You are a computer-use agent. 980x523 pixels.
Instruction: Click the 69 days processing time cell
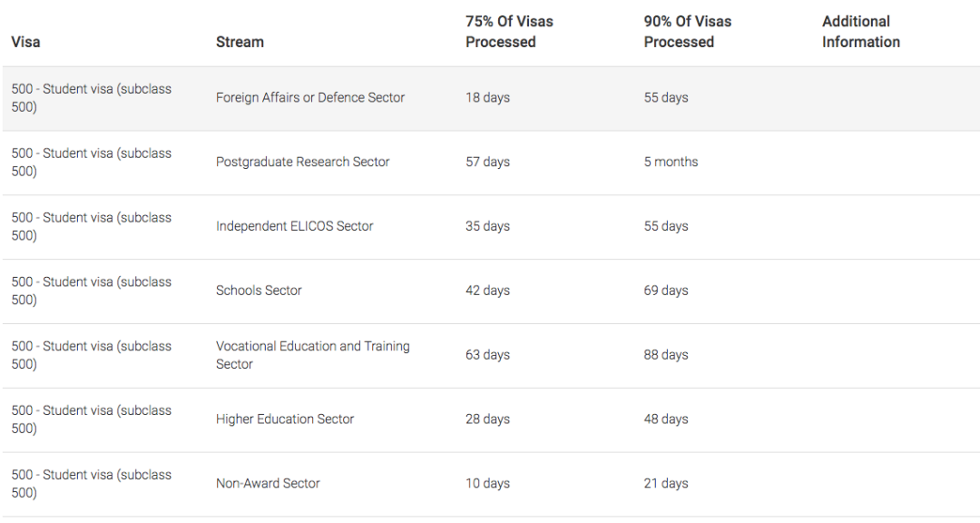point(666,291)
